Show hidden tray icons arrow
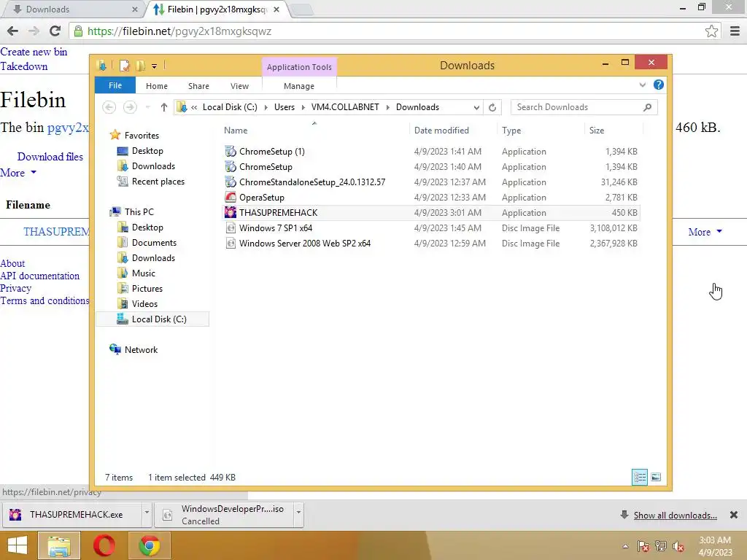The width and height of the screenshot is (747, 560). [625, 546]
